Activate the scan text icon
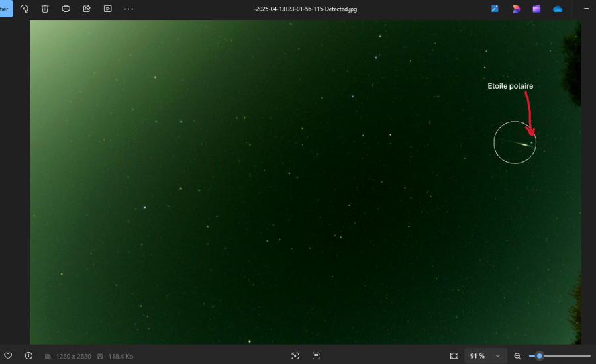Viewport: 596px width, 364px height. coord(316,356)
